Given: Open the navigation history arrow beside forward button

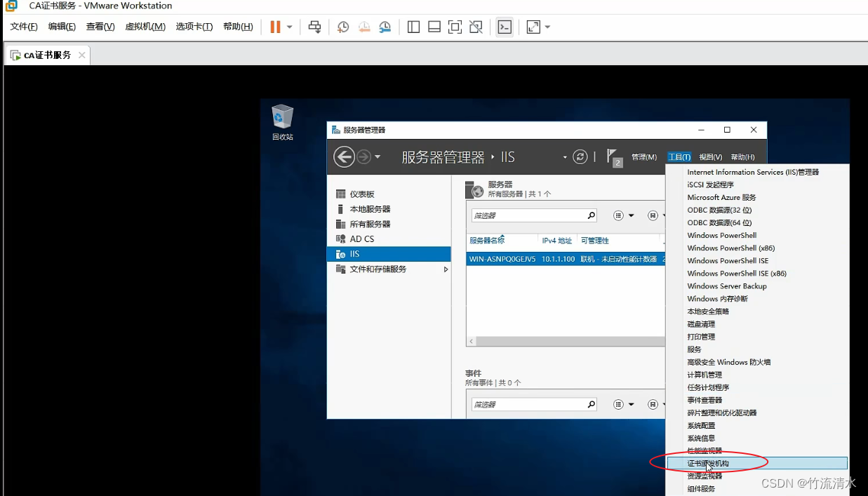Looking at the screenshot, I should 378,156.
